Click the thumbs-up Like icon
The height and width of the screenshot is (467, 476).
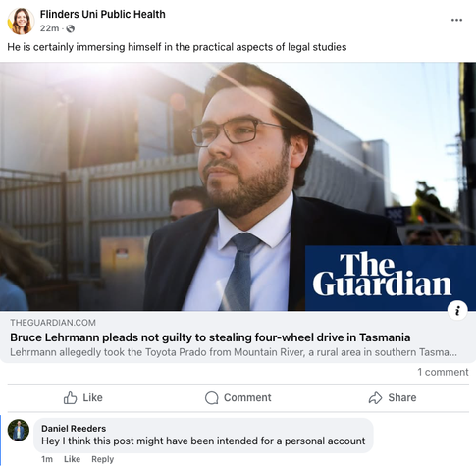point(70,397)
